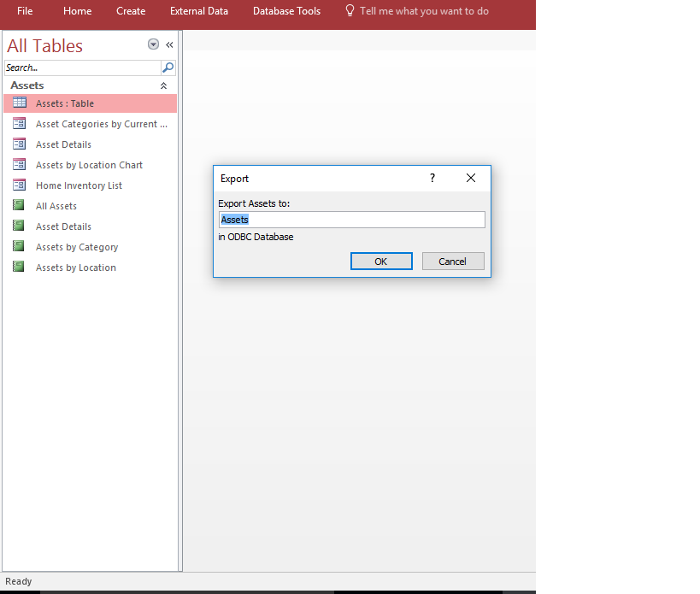Click the Home Inventory List form icon
Viewport: 700px width, 594px height.
point(19,185)
